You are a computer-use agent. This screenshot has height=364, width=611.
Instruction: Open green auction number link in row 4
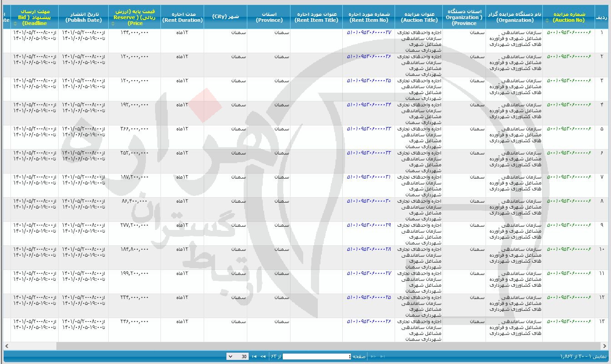(569, 105)
